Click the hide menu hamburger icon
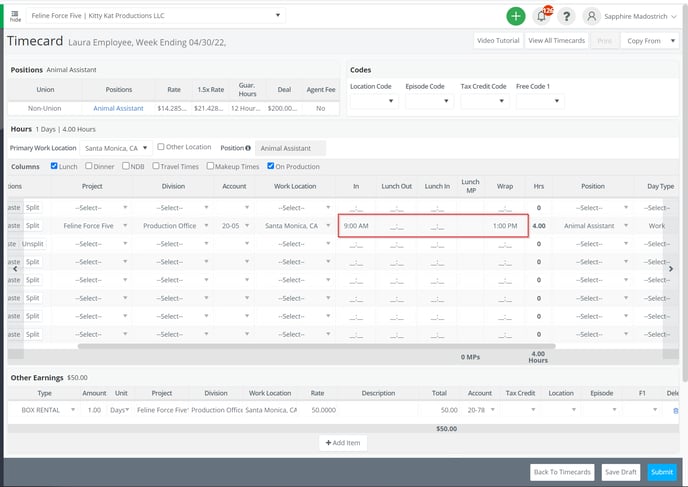Viewport: 688px width, 487px height. 15,15
